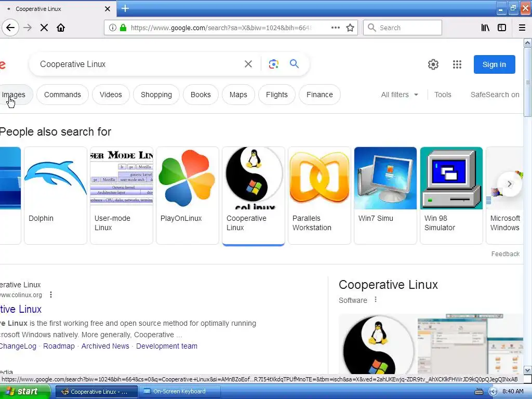Select the Flights chip
This screenshot has height=399, width=532.
(x=276, y=95)
